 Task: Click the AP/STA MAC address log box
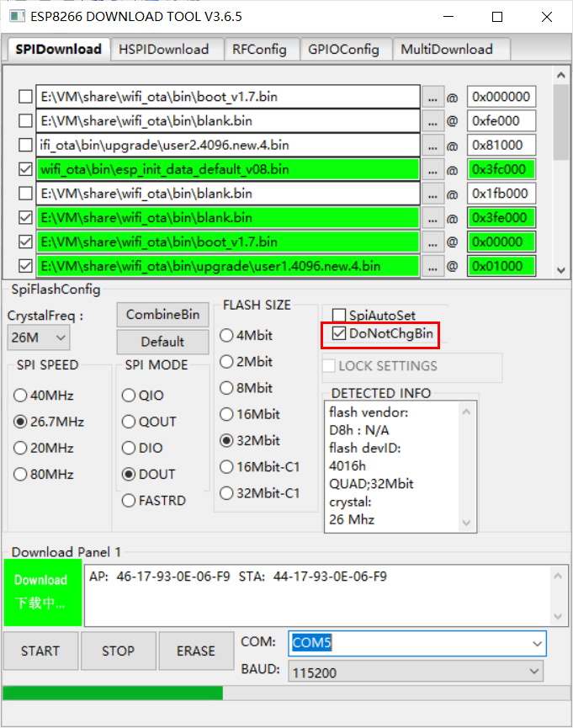pos(326,595)
